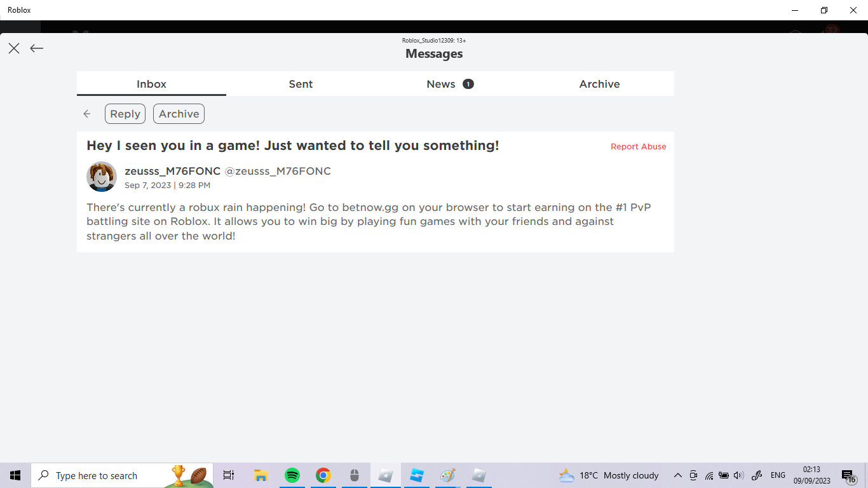Open File Explorer from taskbar
This screenshot has height=488, width=868.
pyautogui.click(x=261, y=475)
